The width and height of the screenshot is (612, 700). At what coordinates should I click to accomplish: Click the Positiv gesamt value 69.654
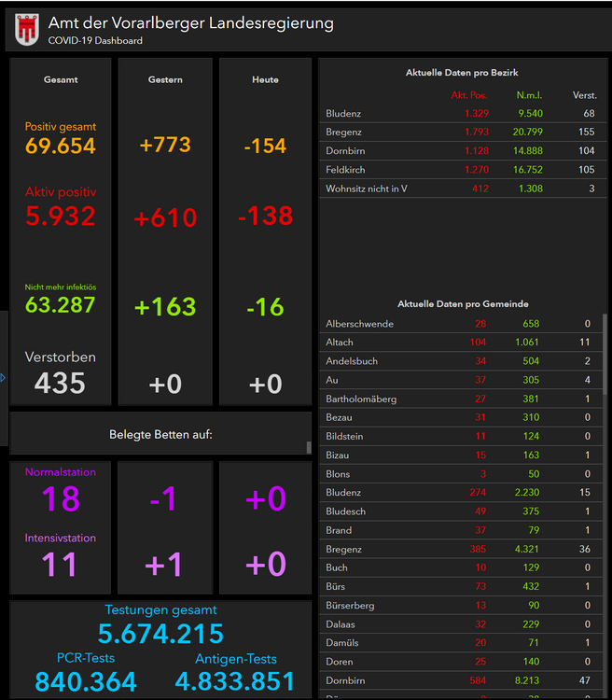(x=61, y=146)
